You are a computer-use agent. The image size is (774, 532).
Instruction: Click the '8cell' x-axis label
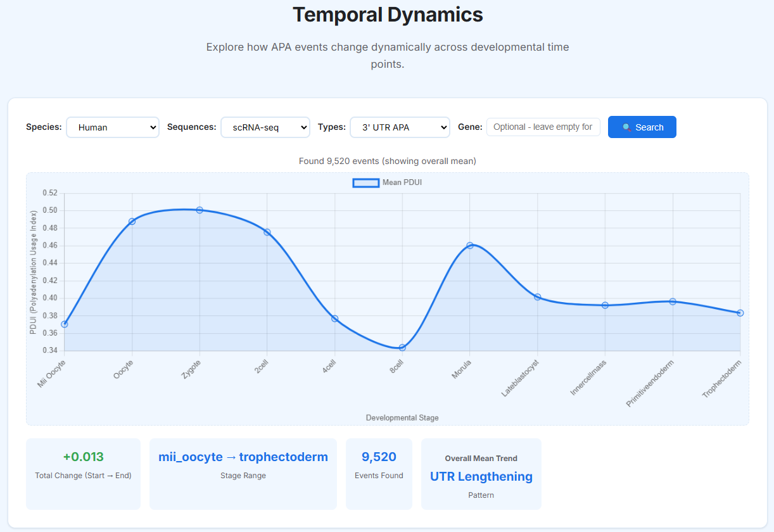397,367
